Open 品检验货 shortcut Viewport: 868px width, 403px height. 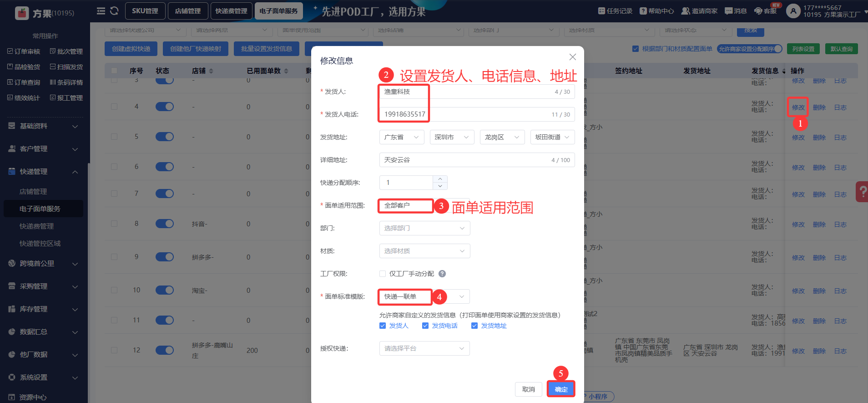pyautogui.click(x=24, y=67)
